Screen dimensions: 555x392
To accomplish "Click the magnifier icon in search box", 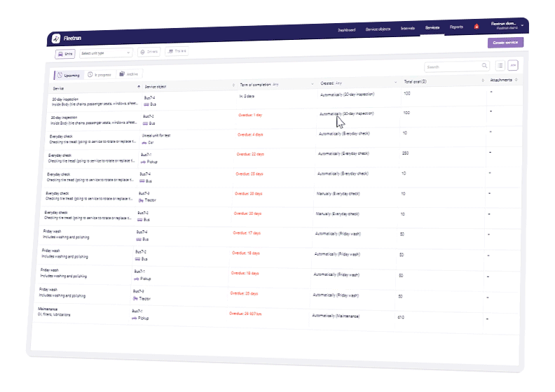I will tap(484, 66).
